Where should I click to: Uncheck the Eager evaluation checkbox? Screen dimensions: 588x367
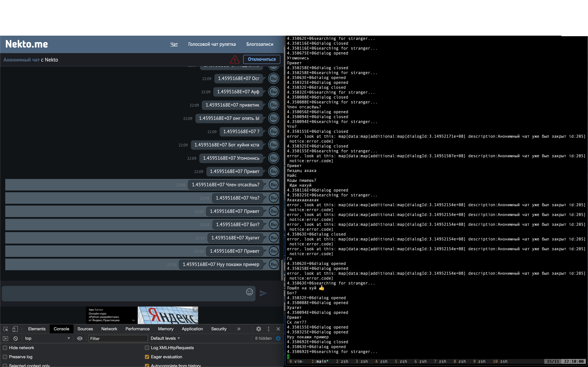(x=147, y=357)
